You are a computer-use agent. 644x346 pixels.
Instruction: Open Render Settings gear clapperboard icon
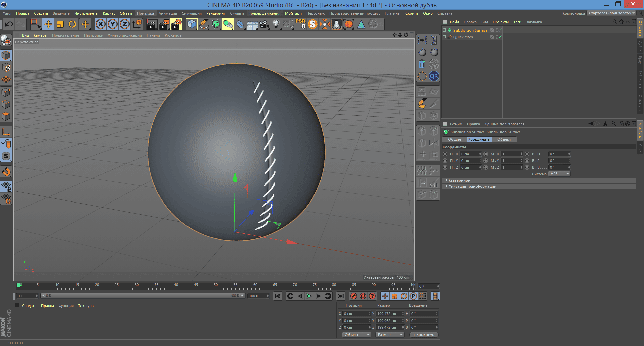[176, 24]
